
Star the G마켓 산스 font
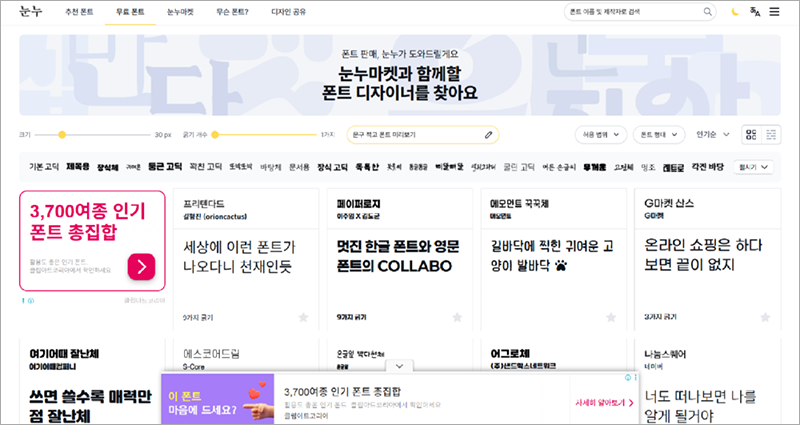[764, 317]
